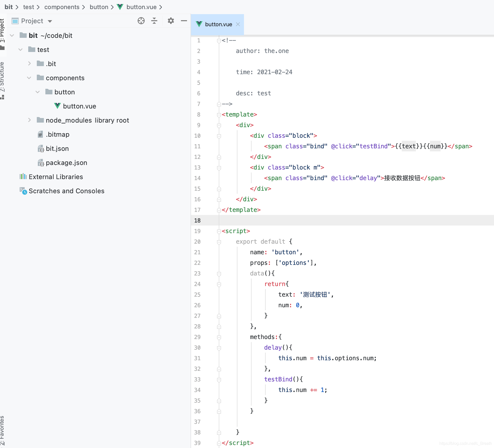Screen dimensions: 494x448
Task: Toggle the Favorites tool window
Action: tap(2, 430)
